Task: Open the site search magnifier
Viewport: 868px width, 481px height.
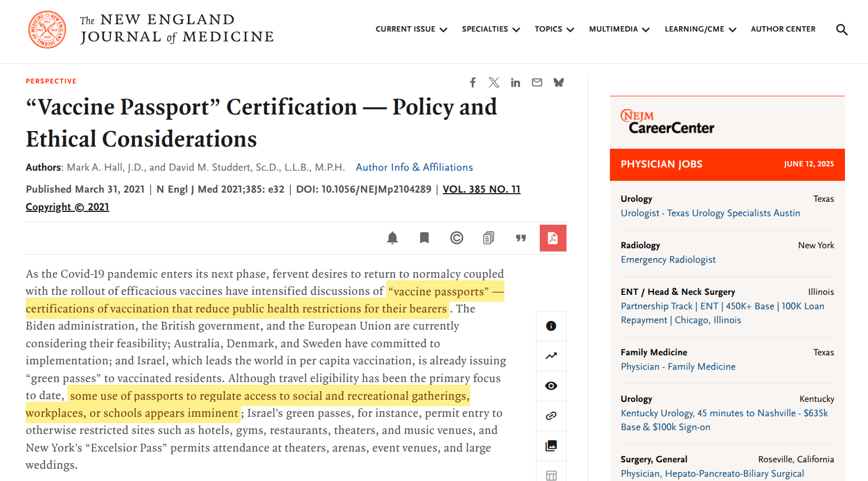Action: click(x=842, y=29)
